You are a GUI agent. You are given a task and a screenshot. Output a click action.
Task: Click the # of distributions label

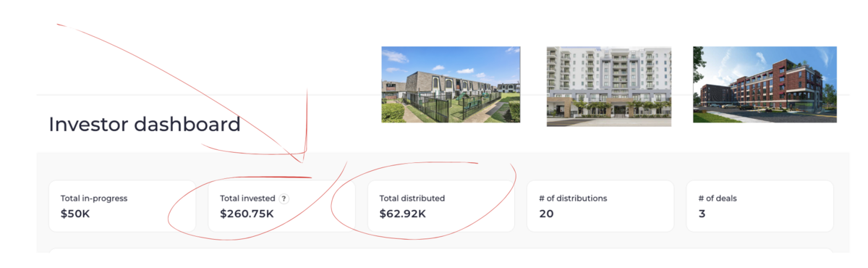[x=573, y=198]
